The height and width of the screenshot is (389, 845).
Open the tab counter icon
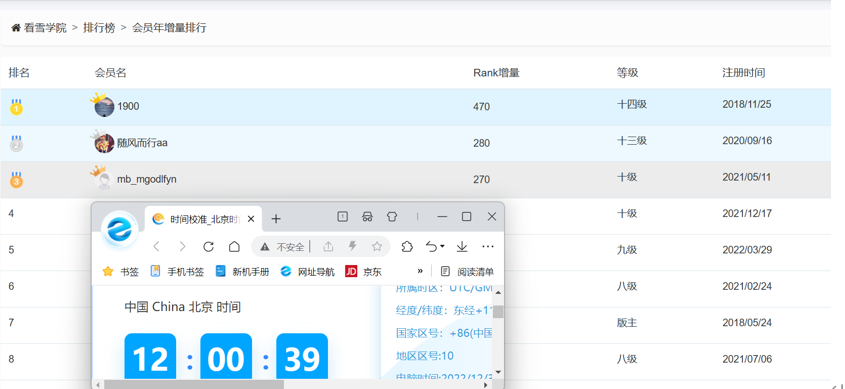click(x=342, y=217)
